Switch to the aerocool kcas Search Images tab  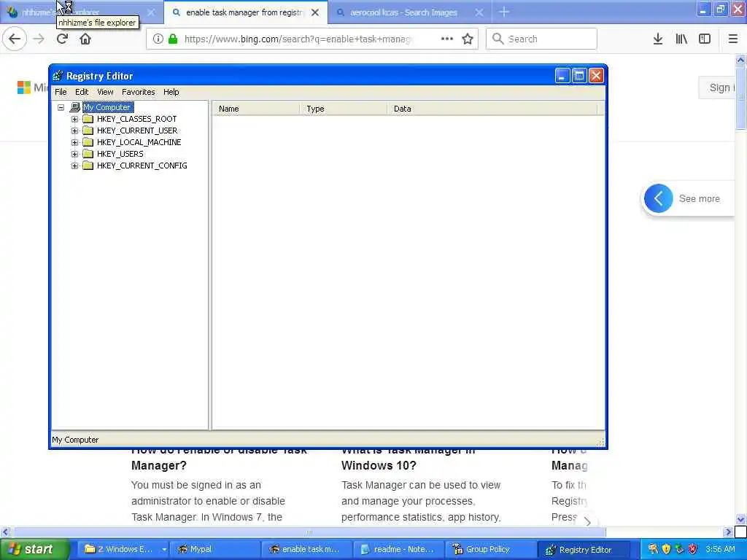(410, 12)
